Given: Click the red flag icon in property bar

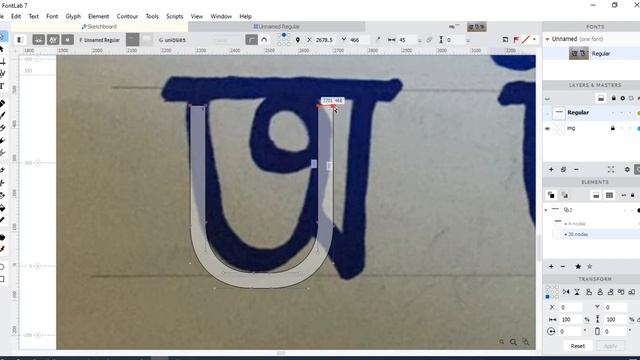Looking at the screenshot, I should point(516,40).
